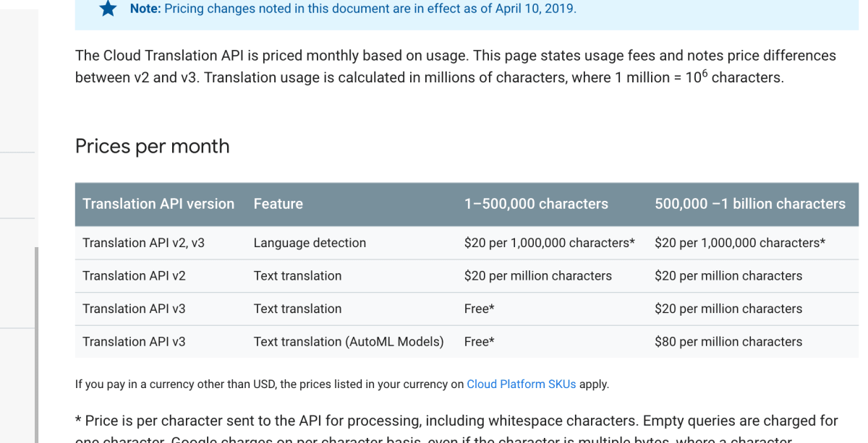Click the '500,000 –1 billion characters' header

click(x=750, y=204)
